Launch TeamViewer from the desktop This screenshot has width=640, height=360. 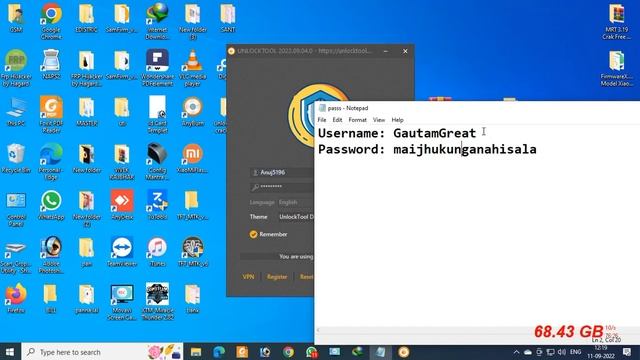pos(122,252)
